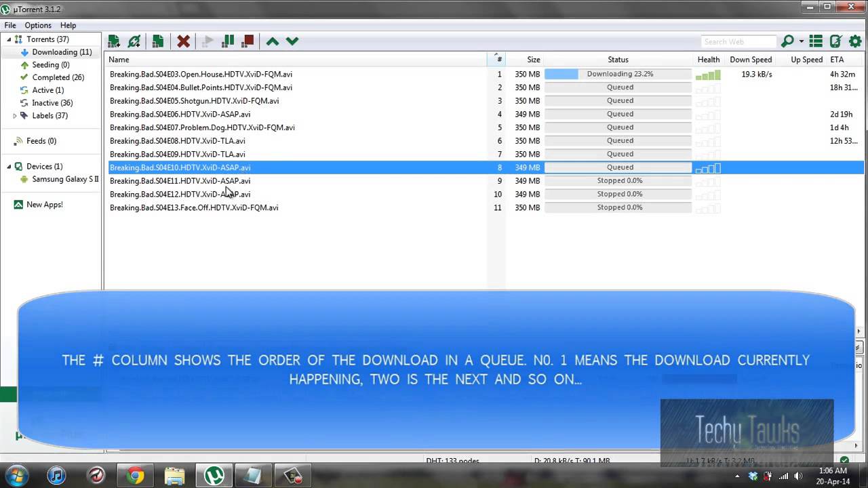Collapse the Torrents (37) tree node
Screen dimensions: 868x488
point(9,39)
